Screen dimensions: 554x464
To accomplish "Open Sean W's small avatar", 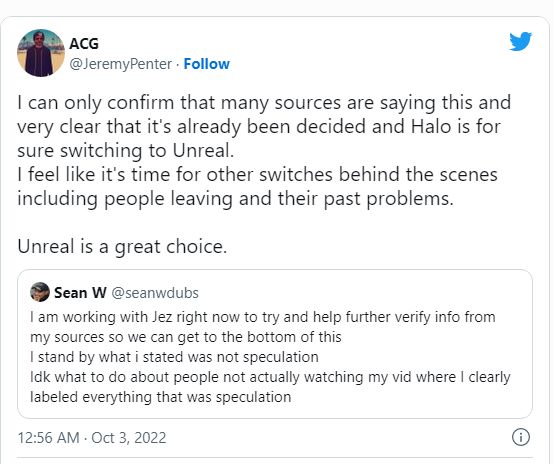I will click(40, 292).
